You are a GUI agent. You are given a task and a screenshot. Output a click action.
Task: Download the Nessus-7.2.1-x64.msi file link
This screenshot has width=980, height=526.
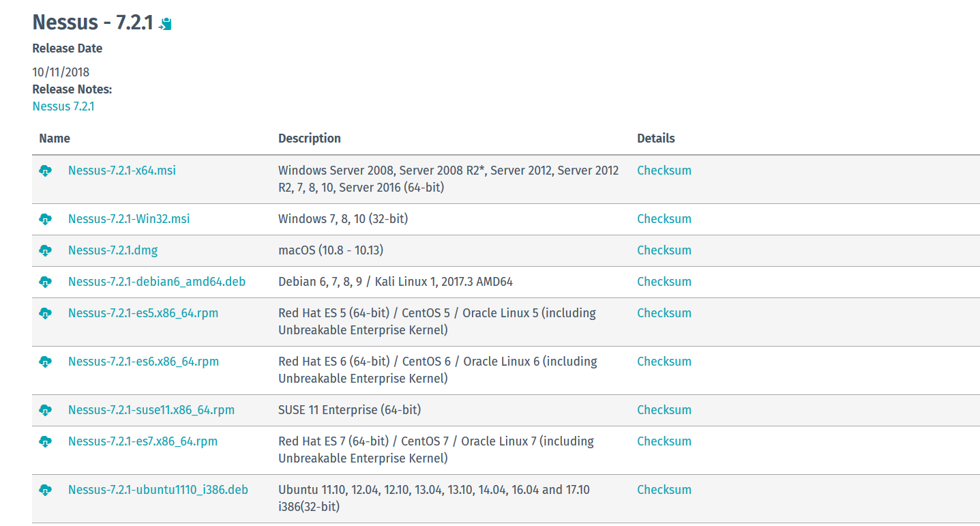(121, 171)
